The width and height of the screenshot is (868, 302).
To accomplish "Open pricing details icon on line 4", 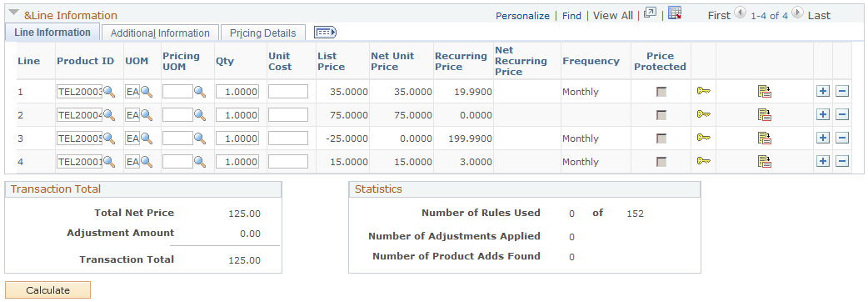I will click(x=765, y=162).
